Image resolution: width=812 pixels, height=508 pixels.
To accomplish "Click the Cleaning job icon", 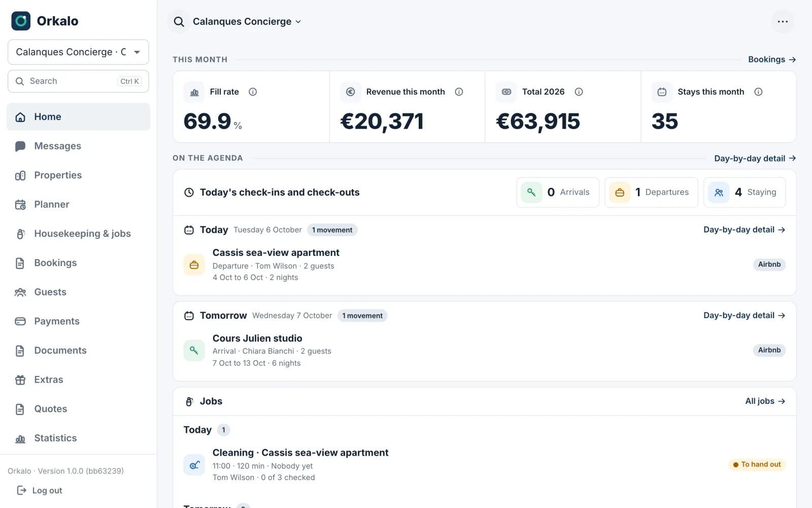I will coord(194,465).
